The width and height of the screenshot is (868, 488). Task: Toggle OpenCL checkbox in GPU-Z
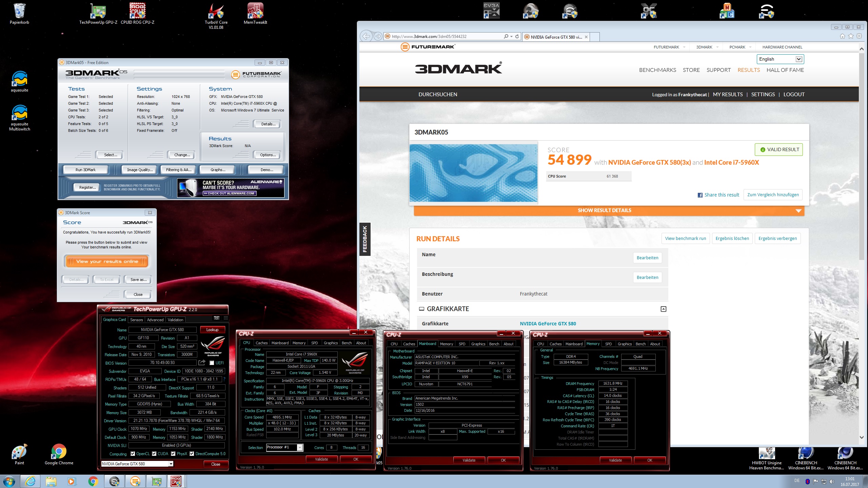[x=133, y=454]
